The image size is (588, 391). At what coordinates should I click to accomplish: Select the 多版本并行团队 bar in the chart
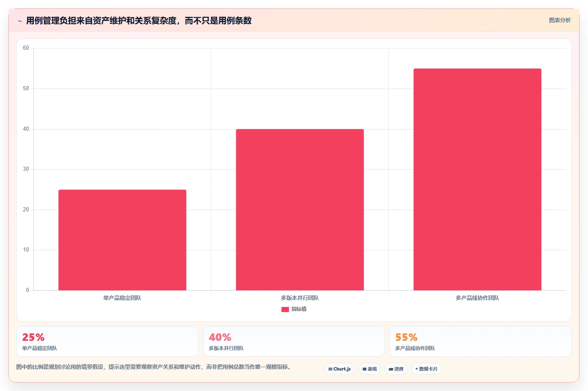click(300, 210)
